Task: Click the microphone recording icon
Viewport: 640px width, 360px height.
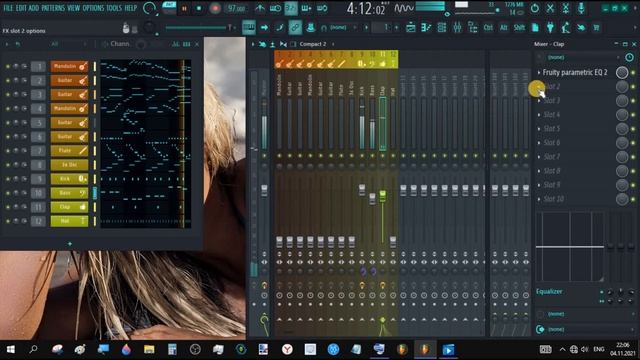Action: pyautogui.click(x=581, y=8)
